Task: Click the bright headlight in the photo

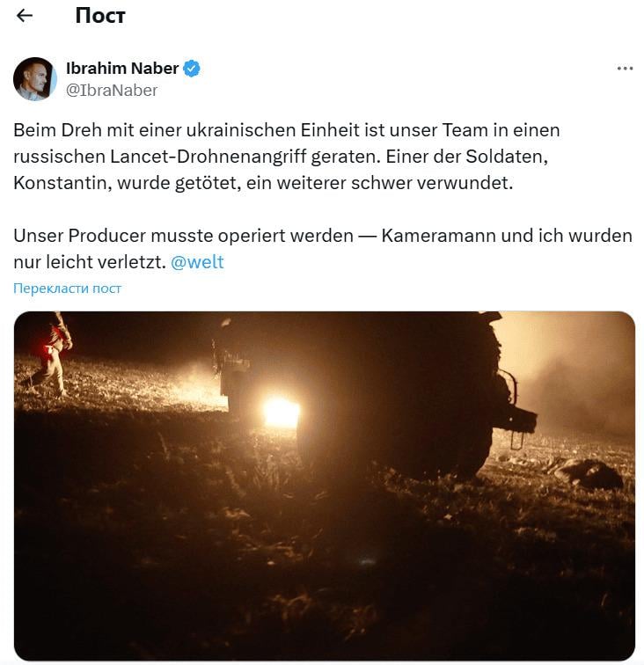Action: 281,413
